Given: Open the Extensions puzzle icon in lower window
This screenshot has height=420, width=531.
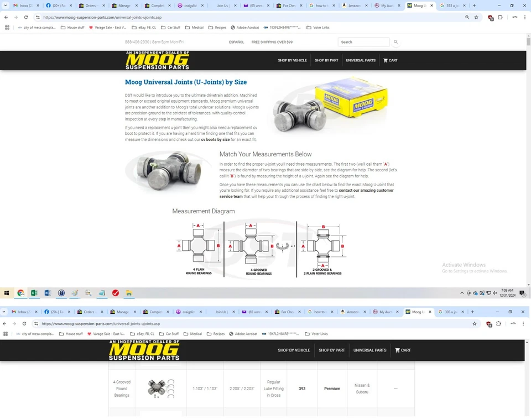Looking at the screenshot, I should point(498,323).
